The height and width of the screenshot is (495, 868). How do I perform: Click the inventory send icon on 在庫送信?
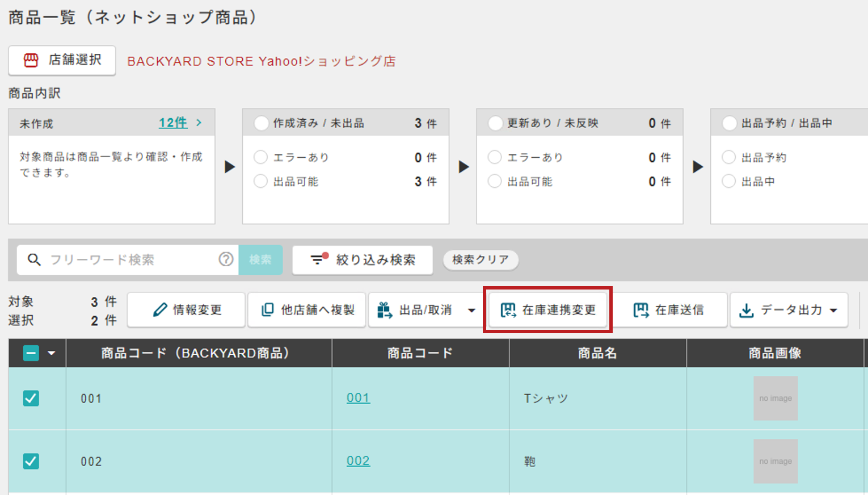coord(641,310)
